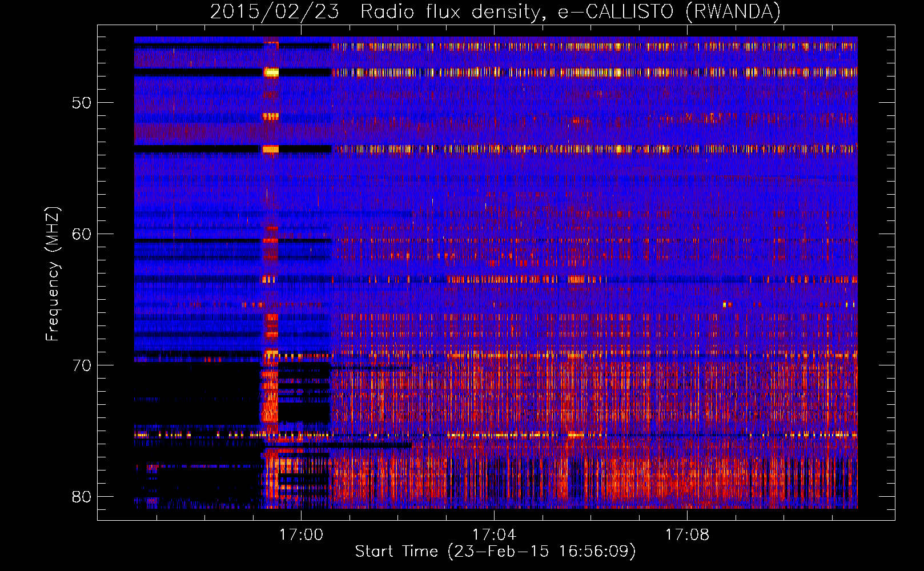Click the small red spot near 78 MHz at far left
The width and height of the screenshot is (924, 571).
click(x=152, y=468)
